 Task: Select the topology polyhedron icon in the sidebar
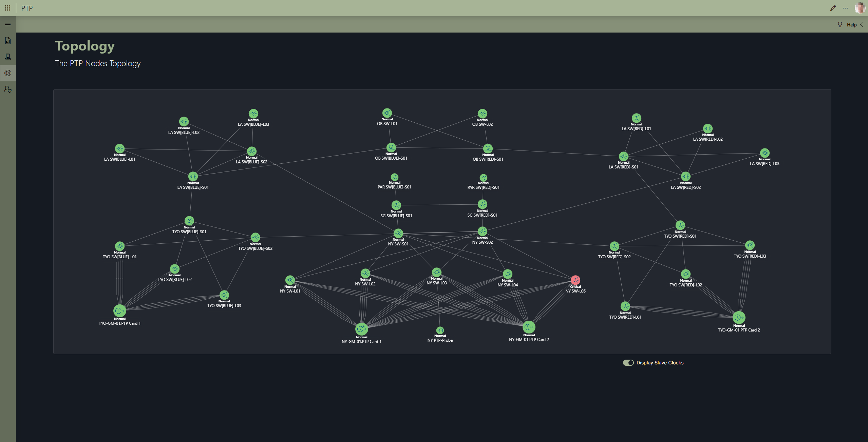[8, 73]
